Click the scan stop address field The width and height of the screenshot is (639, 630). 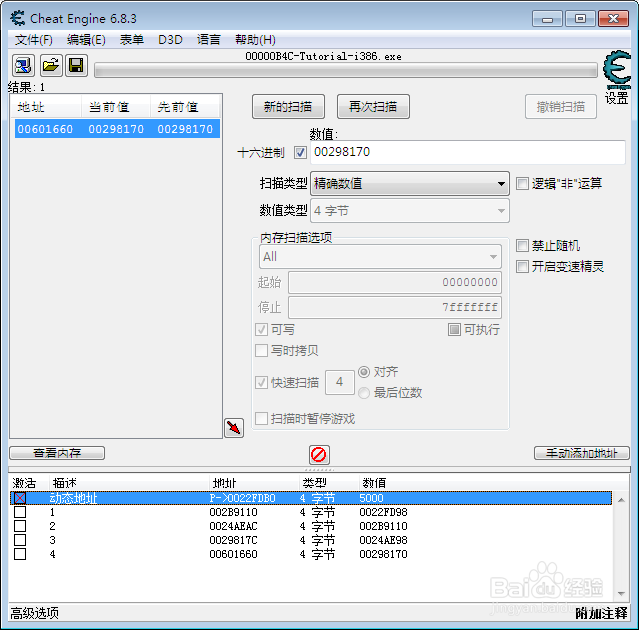tap(394, 307)
